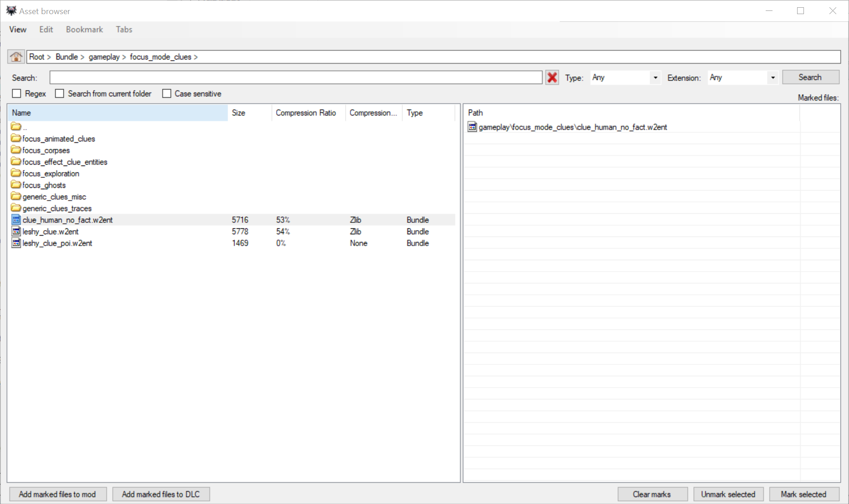Image resolution: width=849 pixels, height=504 pixels.
Task: Click the file icon beside the marked path entry
Action: click(472, 127)
